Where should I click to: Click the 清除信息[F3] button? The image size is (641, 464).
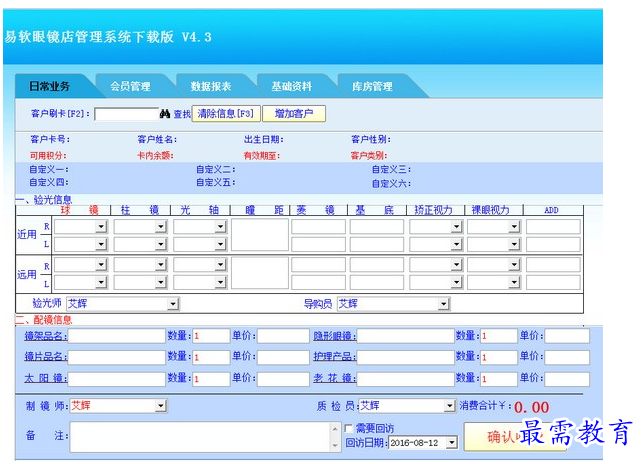pyautogui.click(x=226, y=114)
